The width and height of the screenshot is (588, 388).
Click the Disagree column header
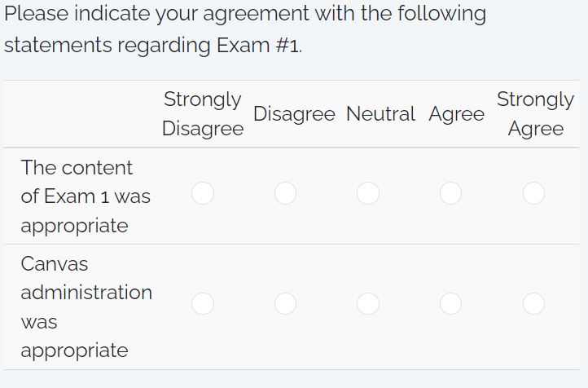294,114
